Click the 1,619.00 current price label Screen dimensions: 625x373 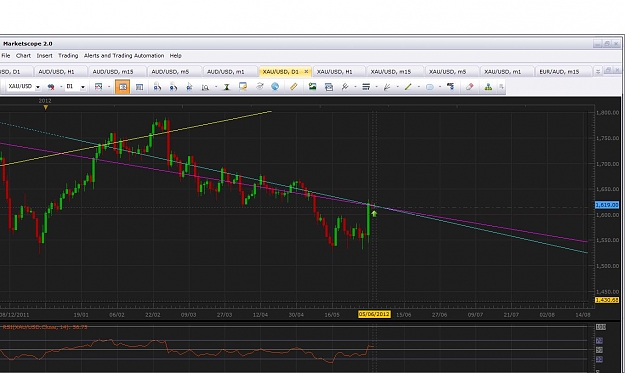607,205
